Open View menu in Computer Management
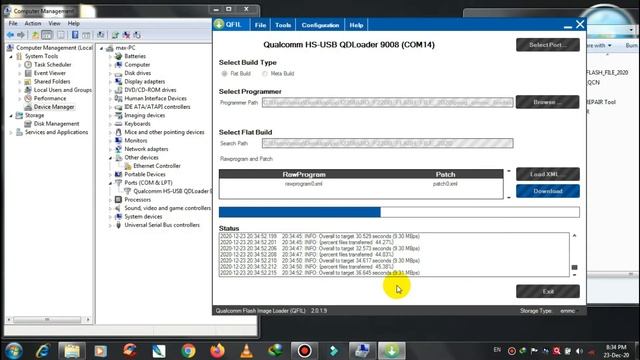The height and width of the screenshot is (360, 640). click(x=54, y=24)
